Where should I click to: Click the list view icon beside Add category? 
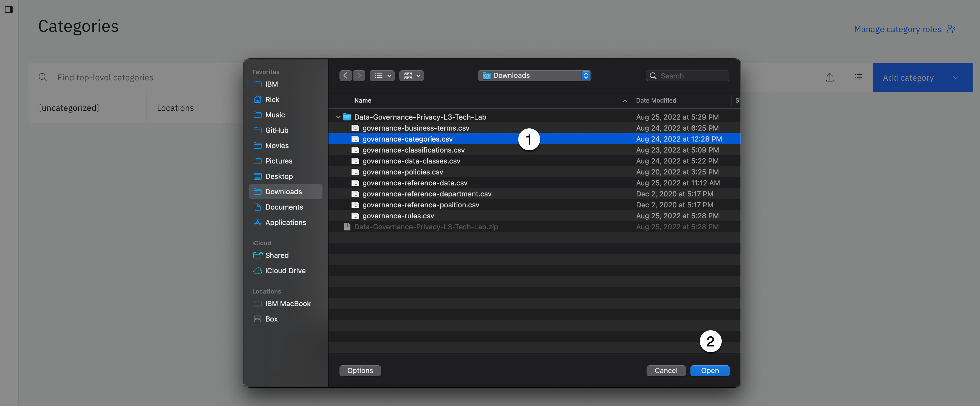click(858, 78)
